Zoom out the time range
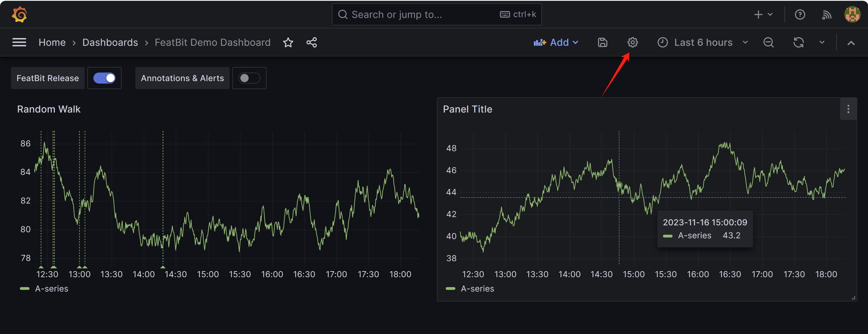 (x=768, y=42)
